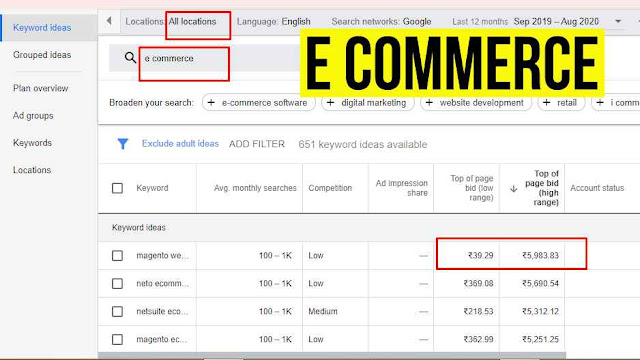Select website development suggestion chip
640x360 pixels.
476,102
